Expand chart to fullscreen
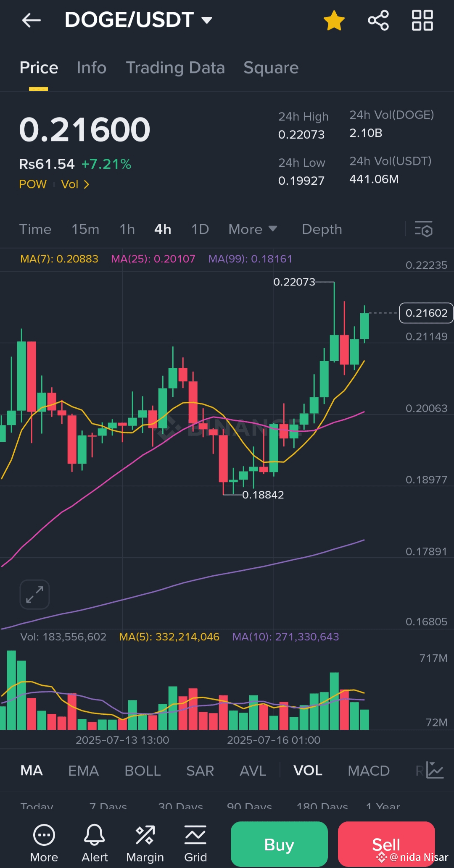Image resolution: width=454 pixels, height=868 pixels. (x=35, y=594)
